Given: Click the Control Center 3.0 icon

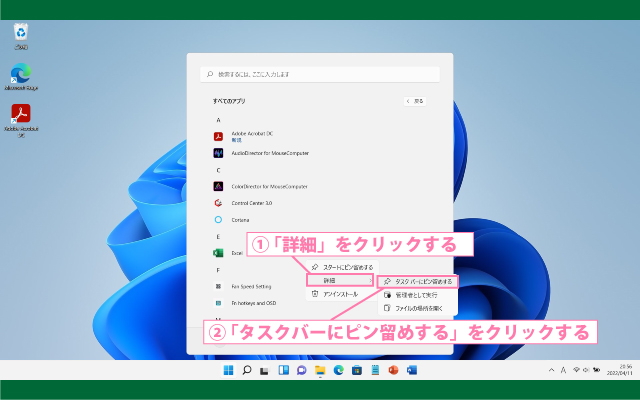Looking at the screenshot, I should [x=218, y=203].
